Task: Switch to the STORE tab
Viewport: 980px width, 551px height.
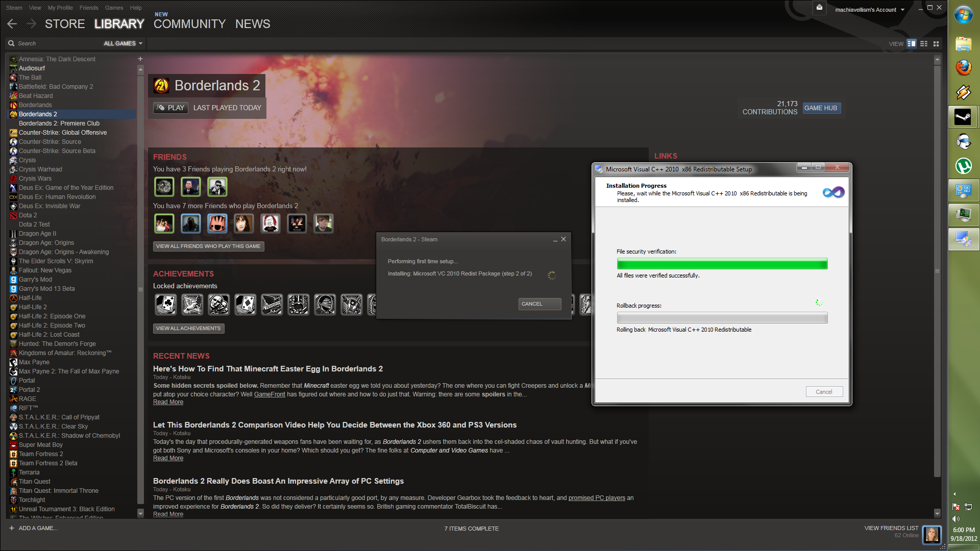Action: (x=65, y=23)
